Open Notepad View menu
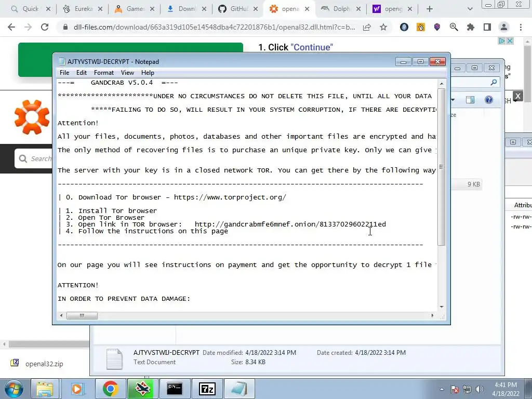 128,73
